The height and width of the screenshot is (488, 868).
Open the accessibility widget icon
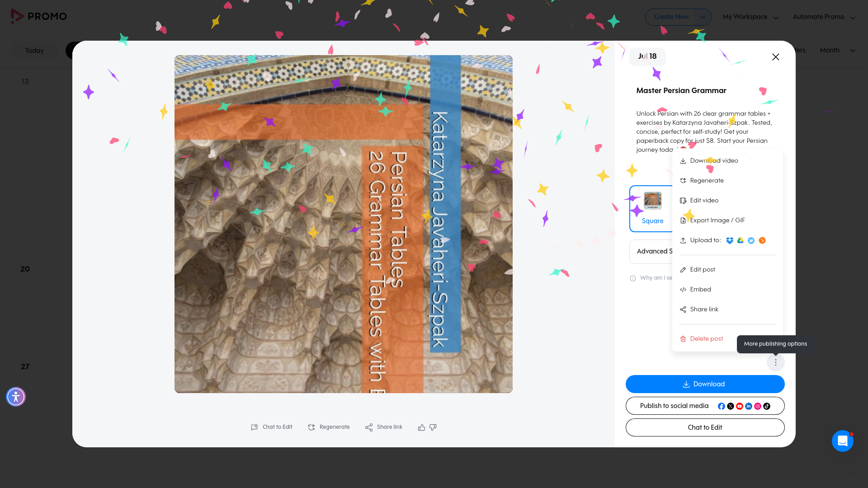16,397
